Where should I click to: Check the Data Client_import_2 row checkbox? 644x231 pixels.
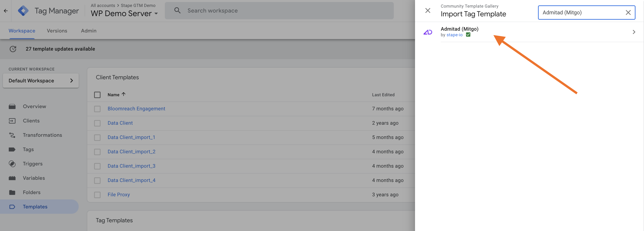(97, 152)
